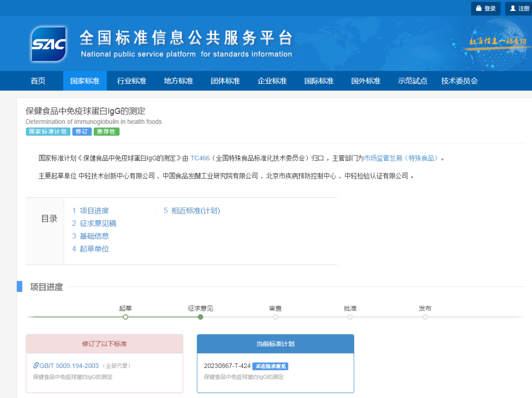
Task: Jump to 1 项目进度 in contents
Action: (90, 211)
